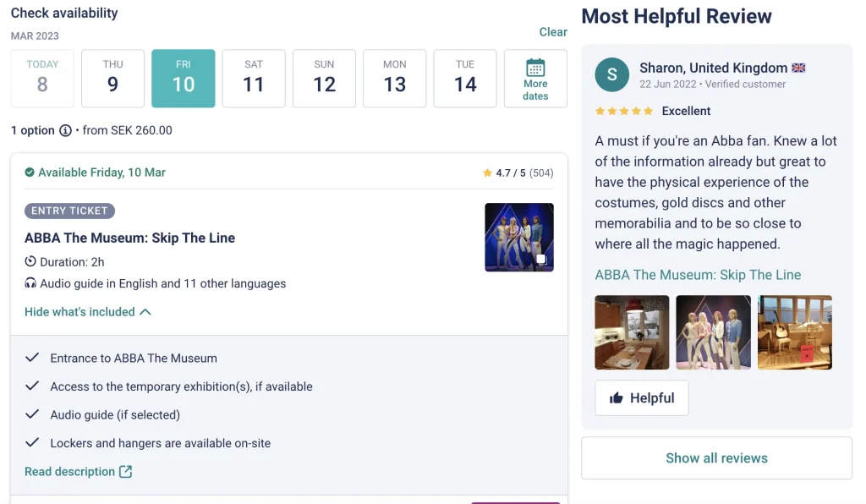
Task: Click the five-star Excellent rating
Action: (623, 111)
